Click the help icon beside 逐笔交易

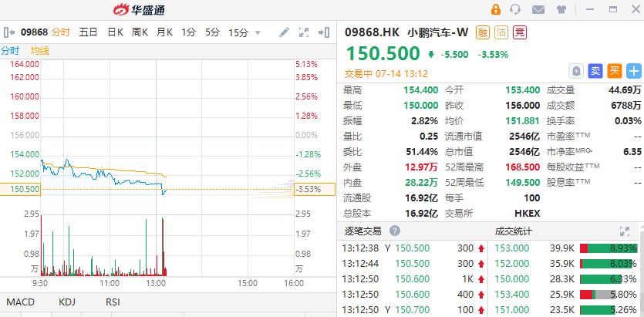coord(395,231)
